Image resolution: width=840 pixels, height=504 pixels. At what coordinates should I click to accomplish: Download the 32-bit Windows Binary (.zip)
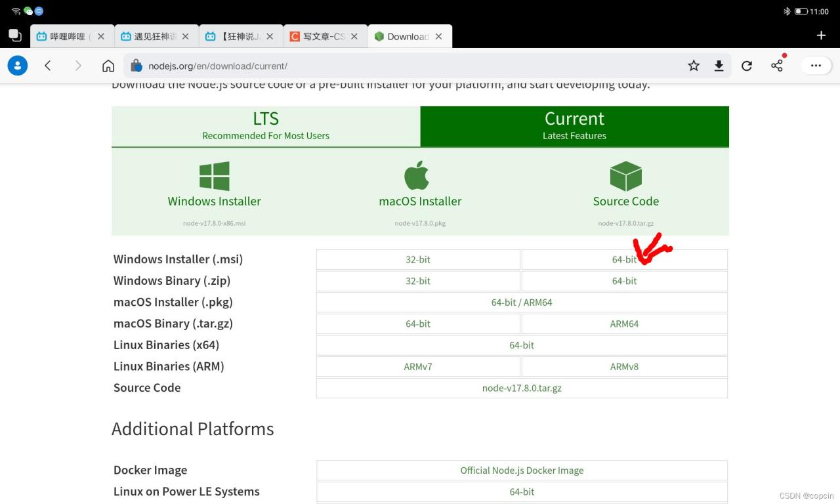point(418,281)
